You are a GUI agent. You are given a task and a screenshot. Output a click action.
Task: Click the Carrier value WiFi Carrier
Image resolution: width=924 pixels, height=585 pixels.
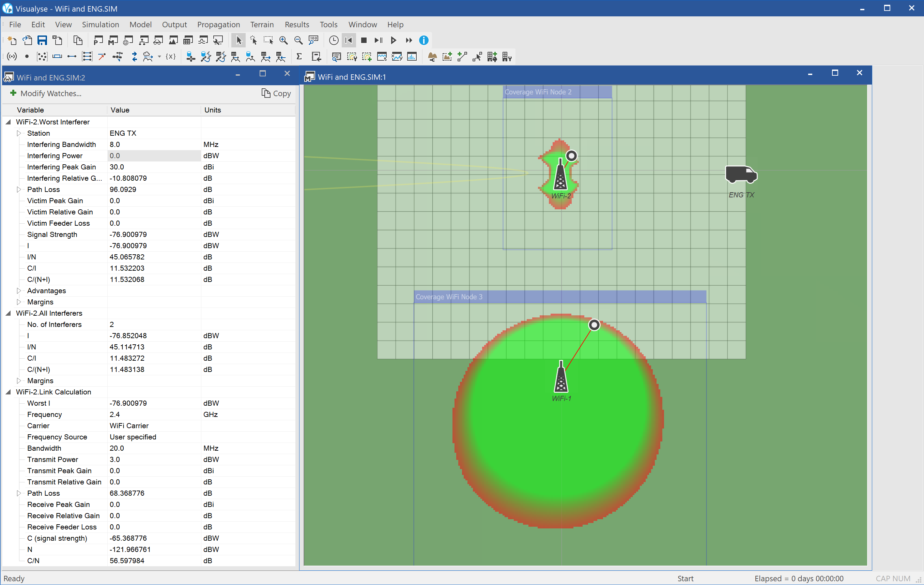pos(154,426)
